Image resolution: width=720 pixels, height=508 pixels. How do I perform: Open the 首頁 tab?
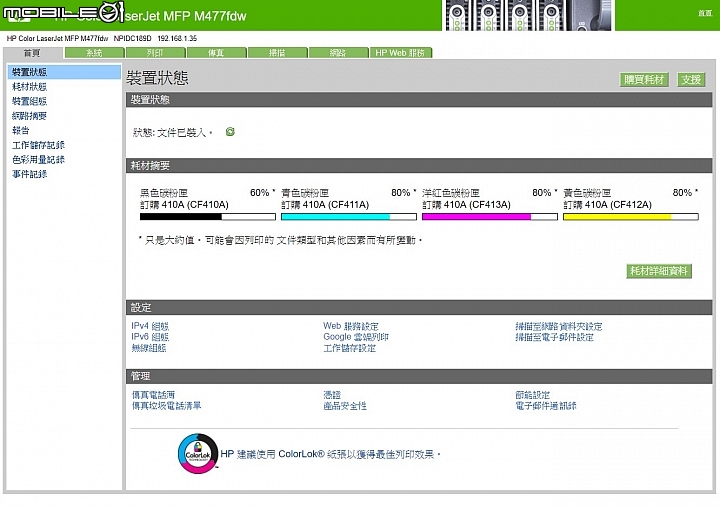[x=32, y=53]
